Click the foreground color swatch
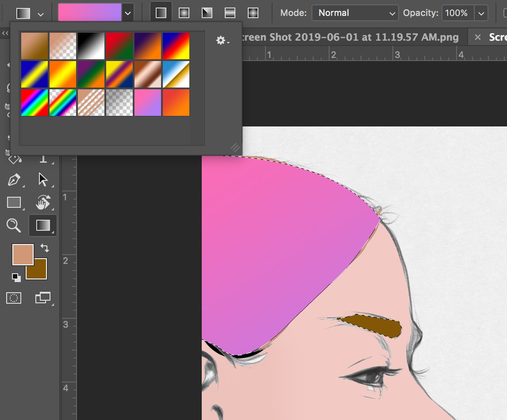Screen dimensions: 507x420 pos(23,255)
